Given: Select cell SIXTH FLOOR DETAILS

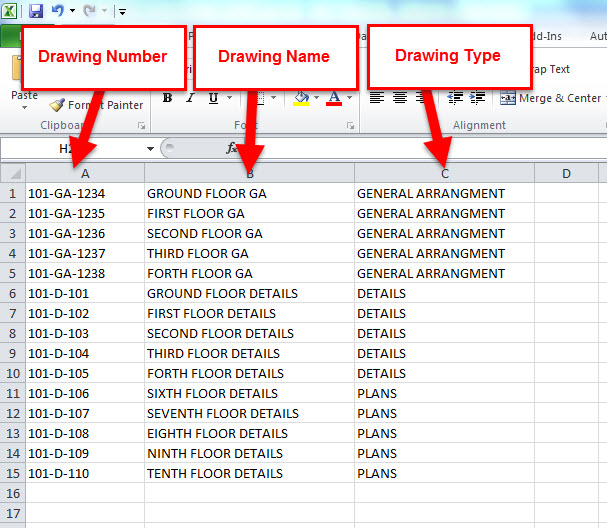Looking at the screenshot, I should tap(250, 393).
